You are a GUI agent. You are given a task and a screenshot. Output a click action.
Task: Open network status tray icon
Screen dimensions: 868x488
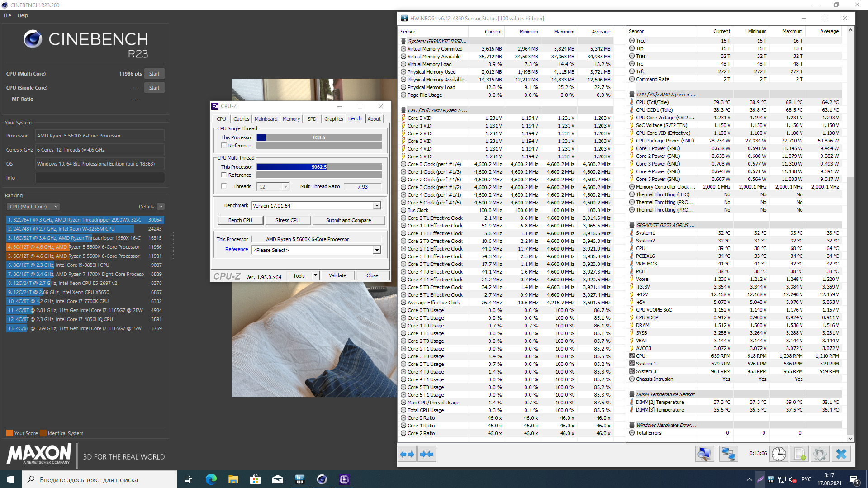[x=782, y=479]
